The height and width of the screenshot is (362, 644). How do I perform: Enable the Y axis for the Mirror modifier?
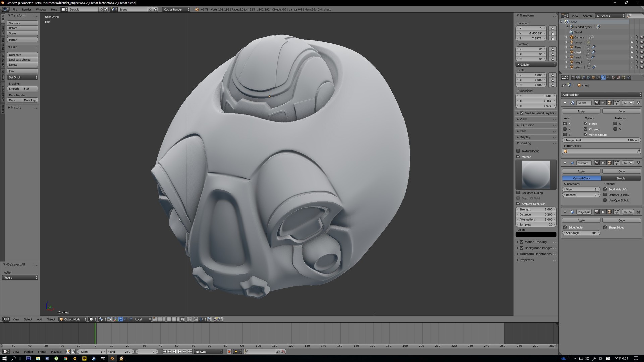pos(565,129)
